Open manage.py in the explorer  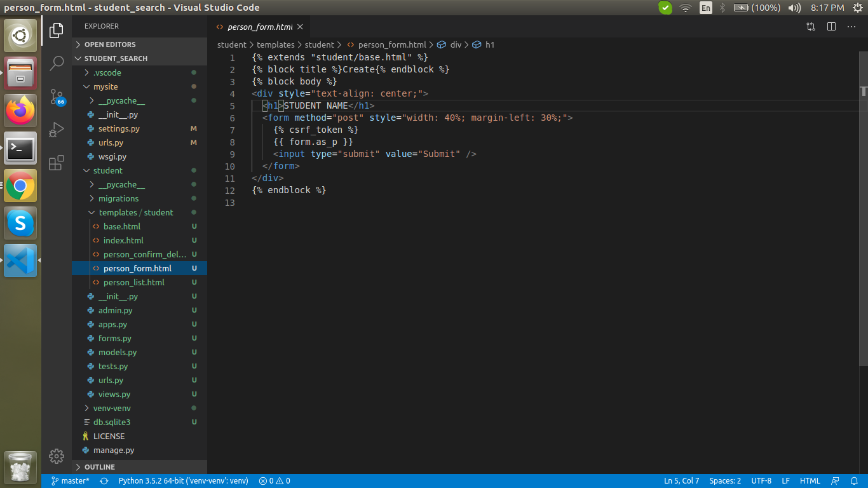click(140, 450)
